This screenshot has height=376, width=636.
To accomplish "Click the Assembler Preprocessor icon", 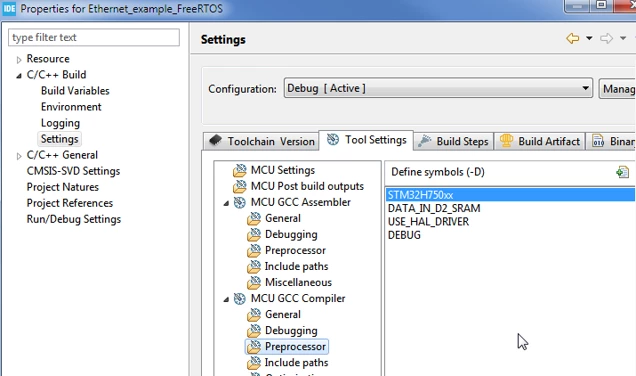I will (x=254, y=250).
